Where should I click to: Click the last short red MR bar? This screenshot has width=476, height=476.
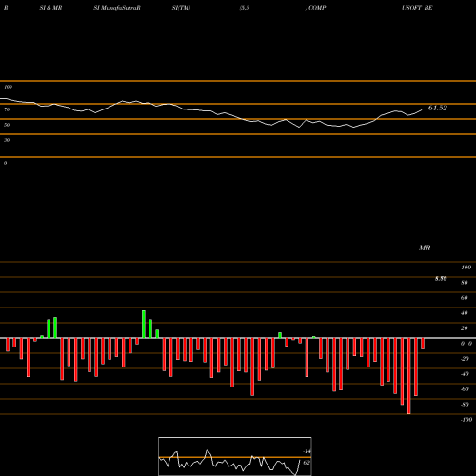click(x=423, y=344)
